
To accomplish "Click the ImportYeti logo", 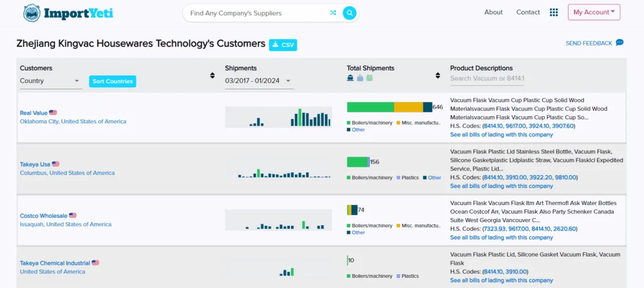I will pyautogui.click(x=68, y=13).
